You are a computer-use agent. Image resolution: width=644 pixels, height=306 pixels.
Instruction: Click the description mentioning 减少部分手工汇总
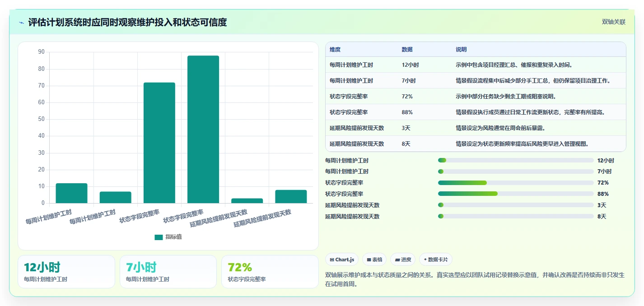pyautogui.click(x=533, y=81)
